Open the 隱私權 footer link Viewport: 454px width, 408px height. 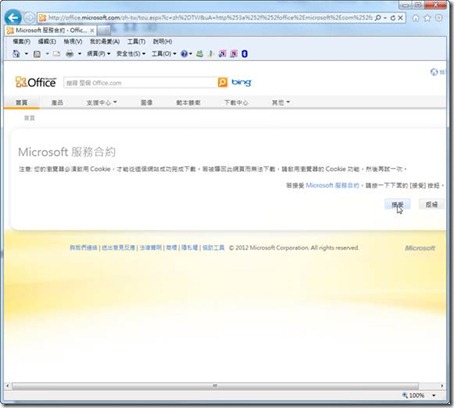190,248
